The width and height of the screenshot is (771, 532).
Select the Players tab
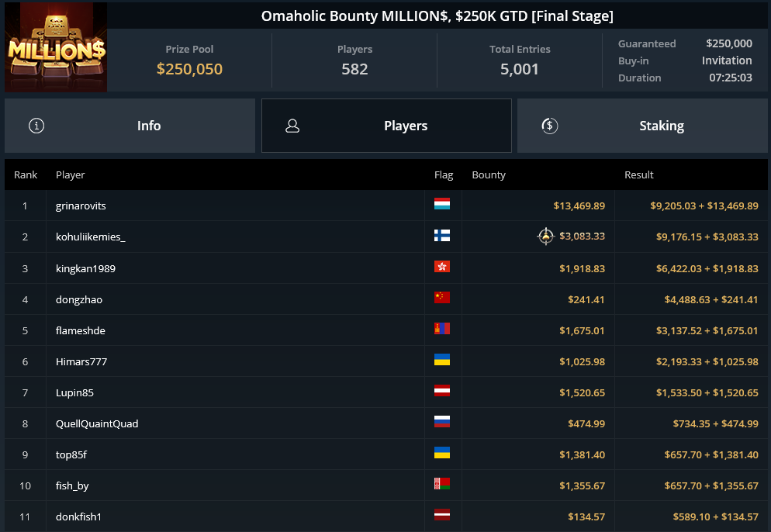coord(386,126)
